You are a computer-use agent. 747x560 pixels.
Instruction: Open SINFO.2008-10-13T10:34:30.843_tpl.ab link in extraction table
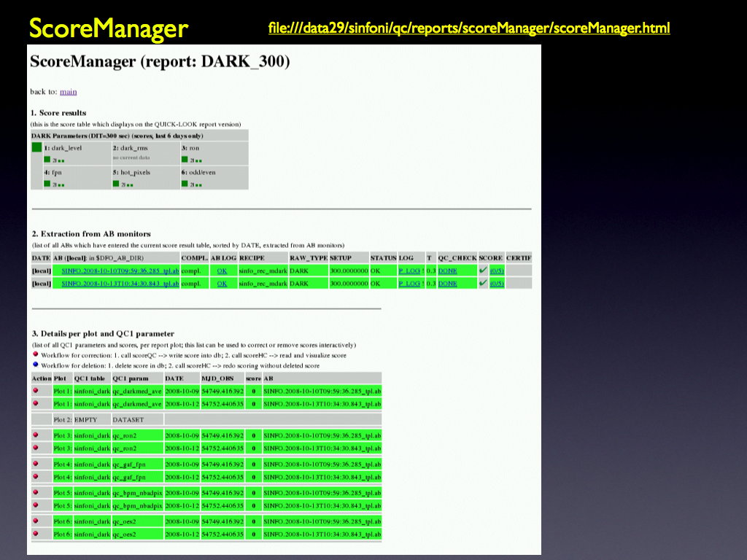(115, 283)
